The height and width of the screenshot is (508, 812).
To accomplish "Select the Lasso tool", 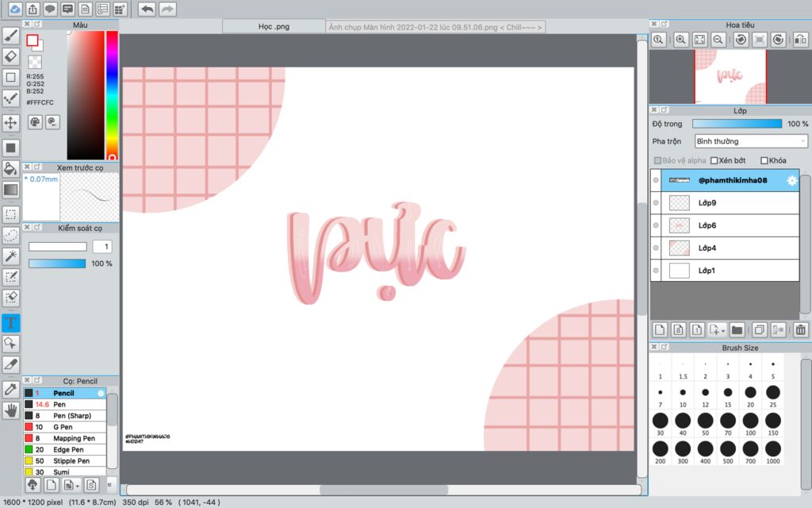I will pos(10,235).
